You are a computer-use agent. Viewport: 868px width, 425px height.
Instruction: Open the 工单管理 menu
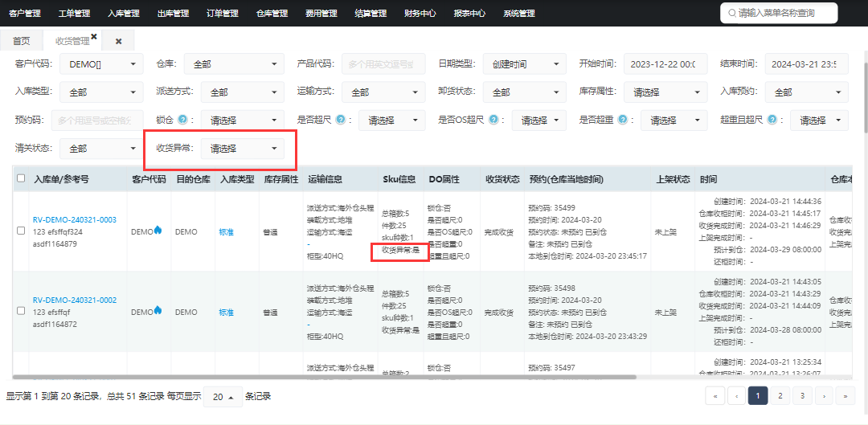pos(74,14)
